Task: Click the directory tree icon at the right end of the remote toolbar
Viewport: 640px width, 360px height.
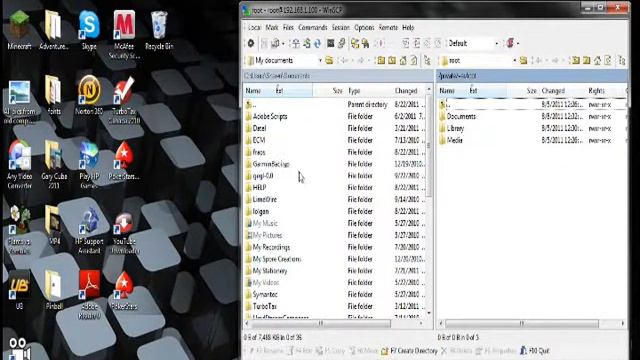Action: [622, 60]
